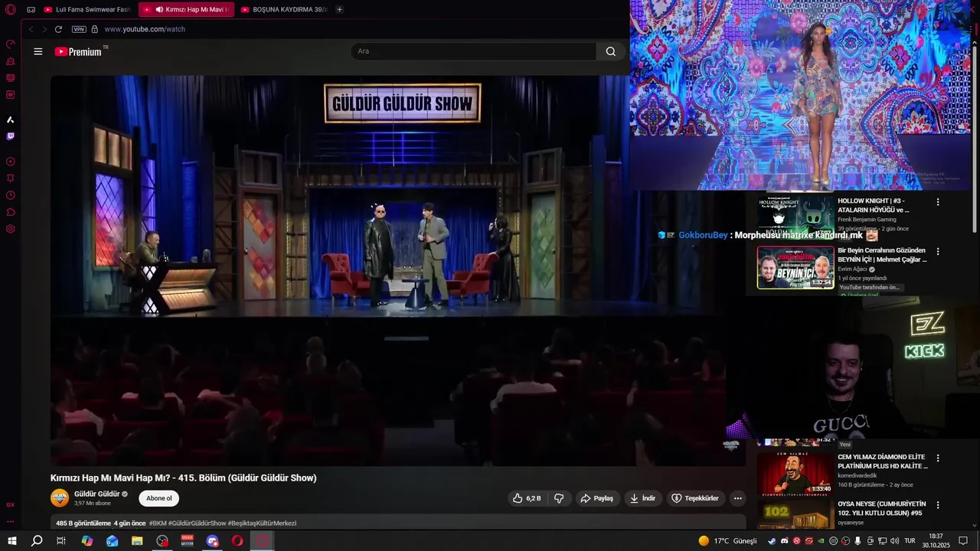Open Güldür Güldür channel avatar
980x551 pixels.
click(60, 498)
